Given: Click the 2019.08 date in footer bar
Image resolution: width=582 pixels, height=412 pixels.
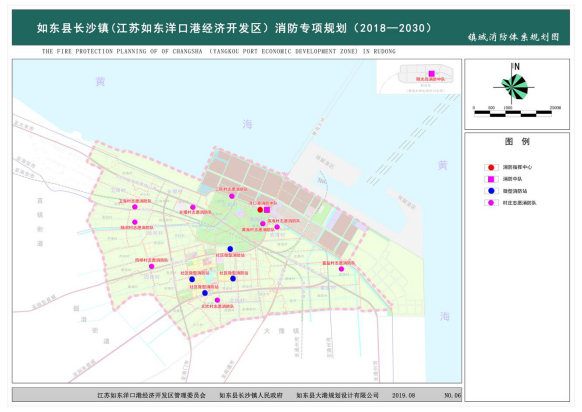Looking at the screenshot, I should (403, 395).
